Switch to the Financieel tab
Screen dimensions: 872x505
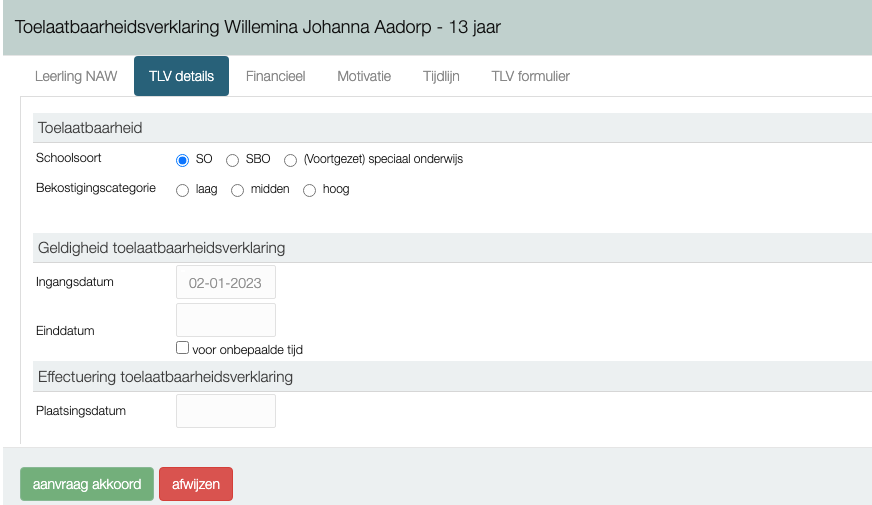click(275, 76)
